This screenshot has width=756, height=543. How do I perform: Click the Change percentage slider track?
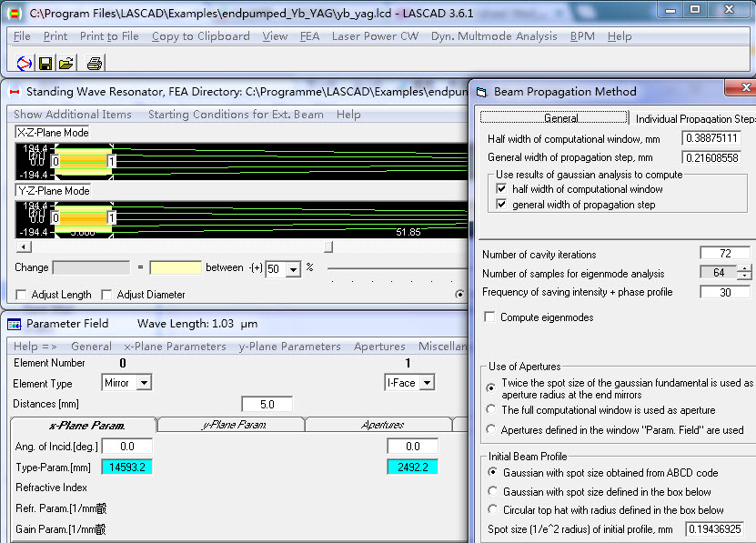pyautogui.click(x=398, y=268)
